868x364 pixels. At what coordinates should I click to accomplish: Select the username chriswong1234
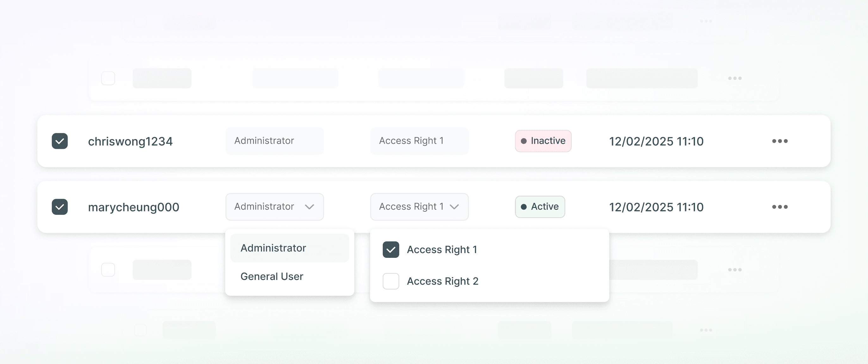(x=130, y=142)
